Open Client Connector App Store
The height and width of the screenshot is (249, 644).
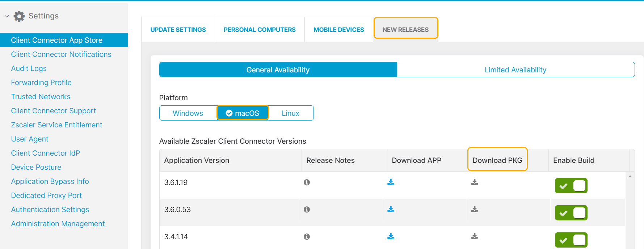point(64,40)
